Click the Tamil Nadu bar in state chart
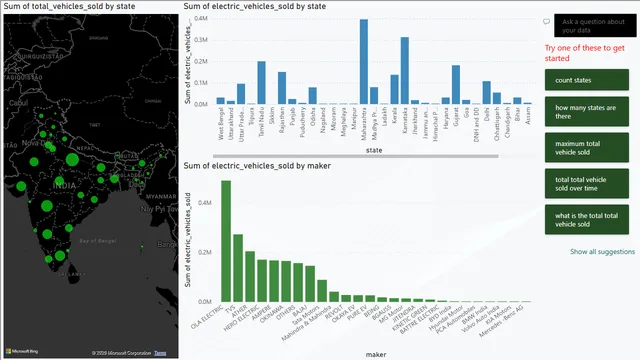The width and height of the screenshot is (640, 360). [262, 83]
